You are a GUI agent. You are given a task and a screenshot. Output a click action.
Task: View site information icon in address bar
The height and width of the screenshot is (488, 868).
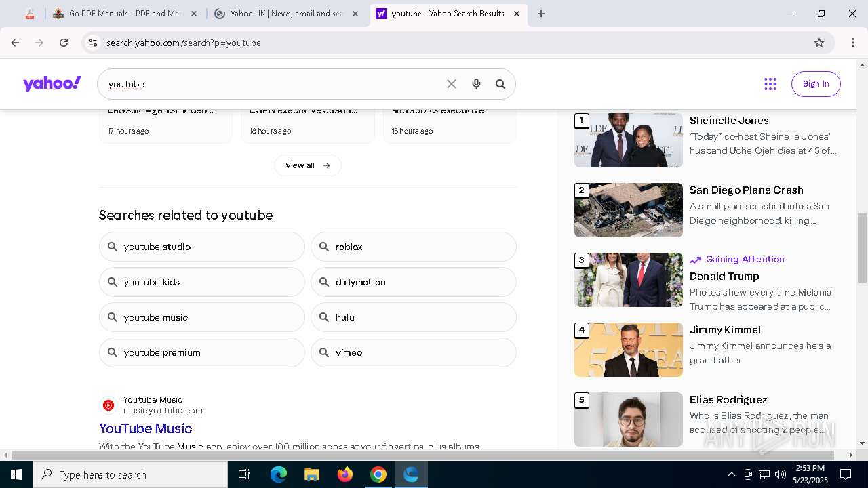(x=93, y=43)
